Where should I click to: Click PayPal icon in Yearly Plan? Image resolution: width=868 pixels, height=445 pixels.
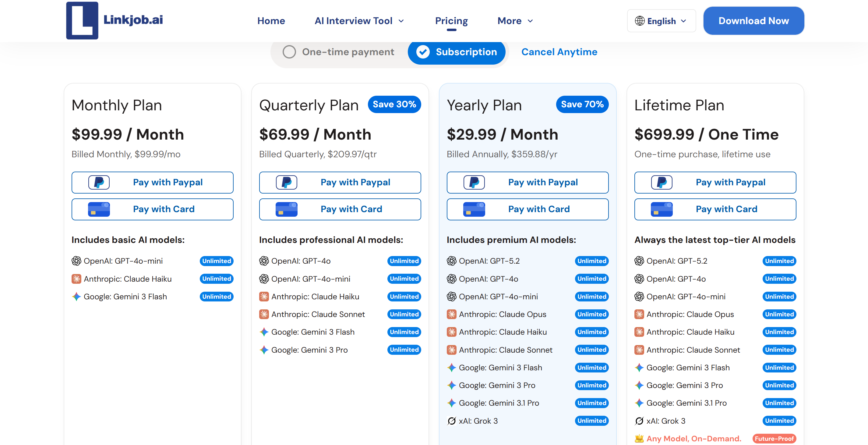coord(474,182)
